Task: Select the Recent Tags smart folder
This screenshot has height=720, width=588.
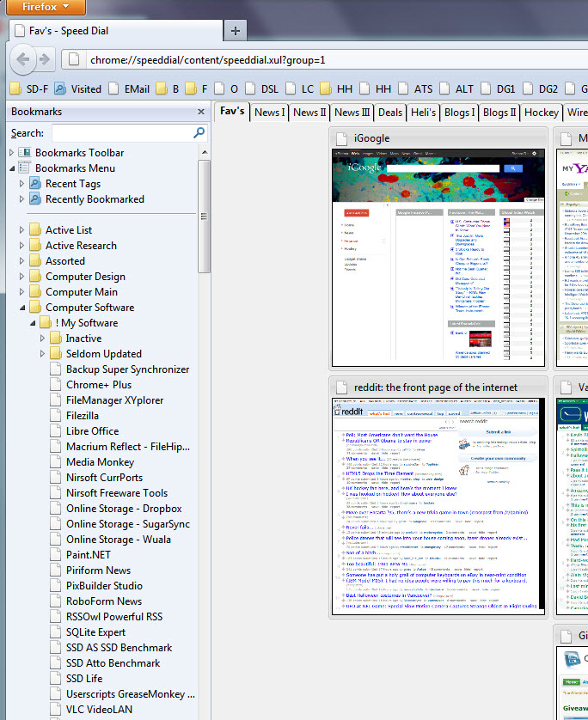Action: pos(72,184)
